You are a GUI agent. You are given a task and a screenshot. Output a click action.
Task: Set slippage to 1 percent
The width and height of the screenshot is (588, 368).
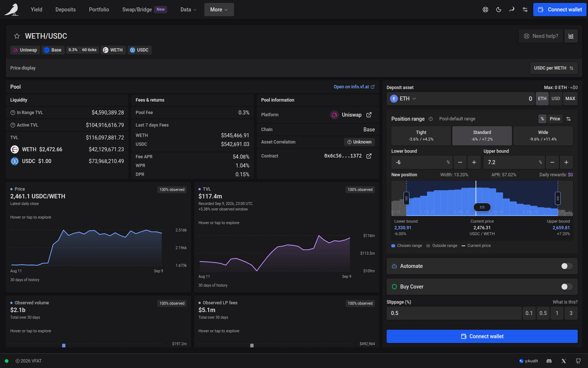click(x=557, y=313)
